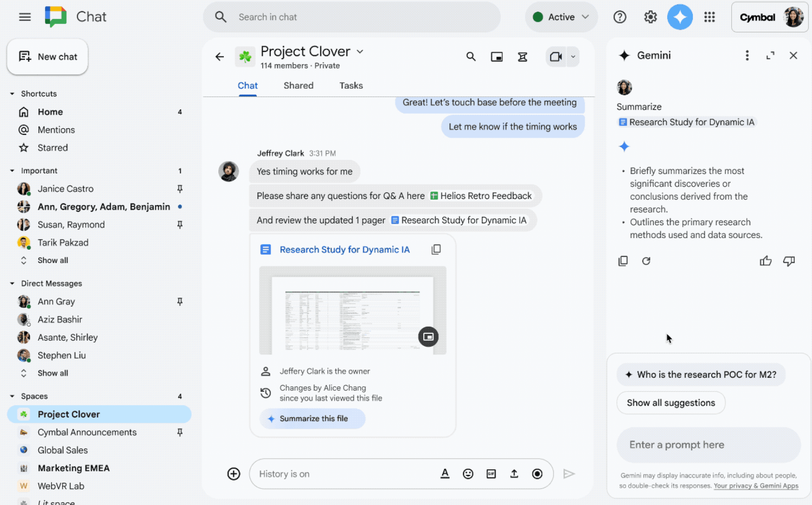The width and height of the screenshot is (812, 505).
Task: Open Your privacy & Gemini Apps link
Action: point(756,486)
